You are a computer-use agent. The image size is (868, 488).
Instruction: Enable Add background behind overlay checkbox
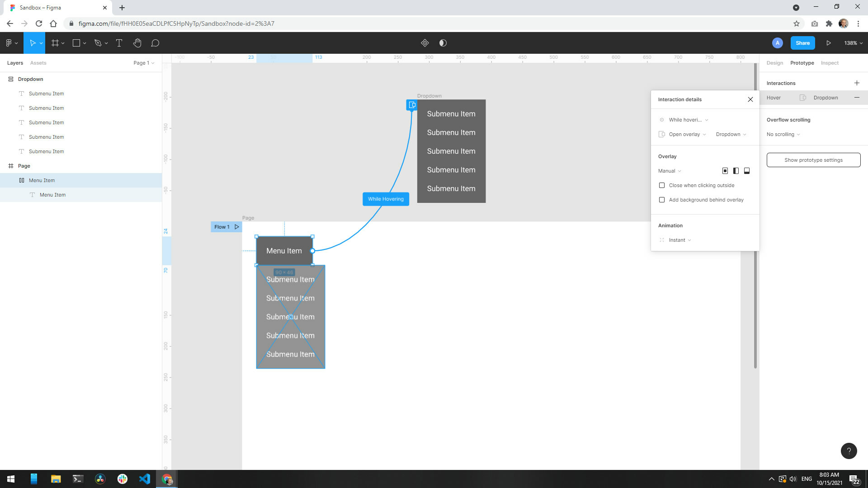(661, 200)
